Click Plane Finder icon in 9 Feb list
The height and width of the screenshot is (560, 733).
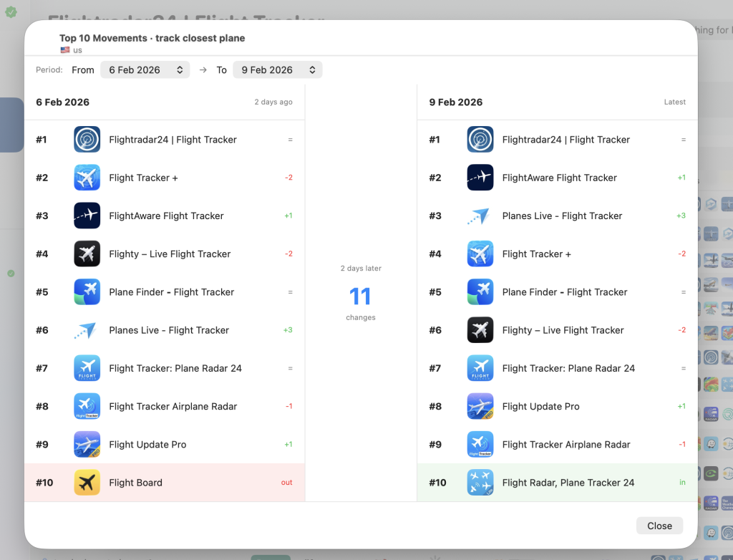tap(480, 292)
